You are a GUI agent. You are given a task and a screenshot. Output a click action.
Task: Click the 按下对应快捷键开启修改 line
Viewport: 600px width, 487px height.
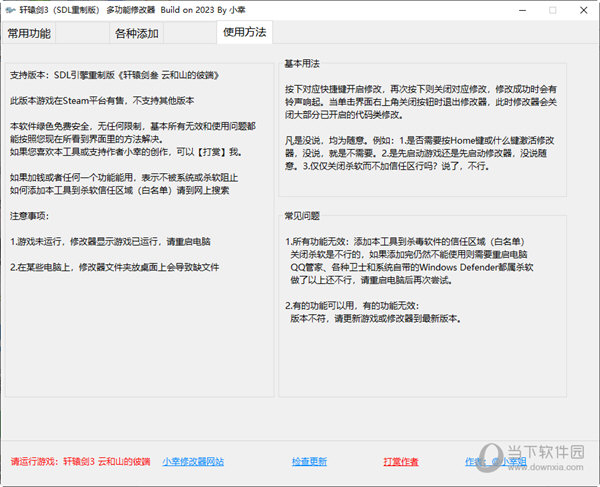click(421, 89)
